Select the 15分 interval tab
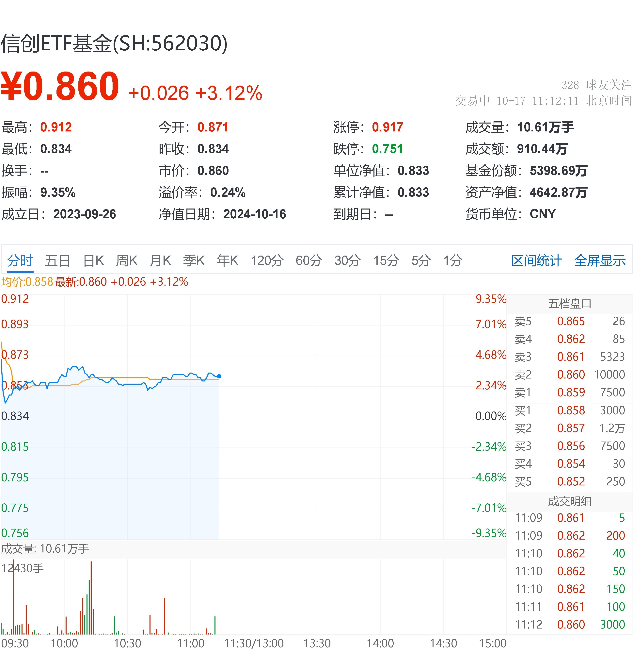Viewport: 633px width, 672px height. [x=386, y=261]
